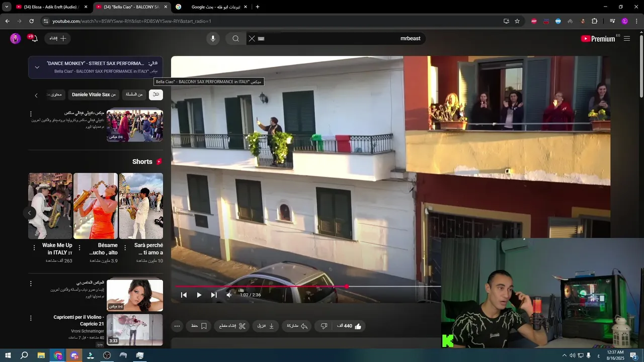The height and width of the screenshot is (362, 644).
Task: Save video with bookmark button
Action: (199, 326)
